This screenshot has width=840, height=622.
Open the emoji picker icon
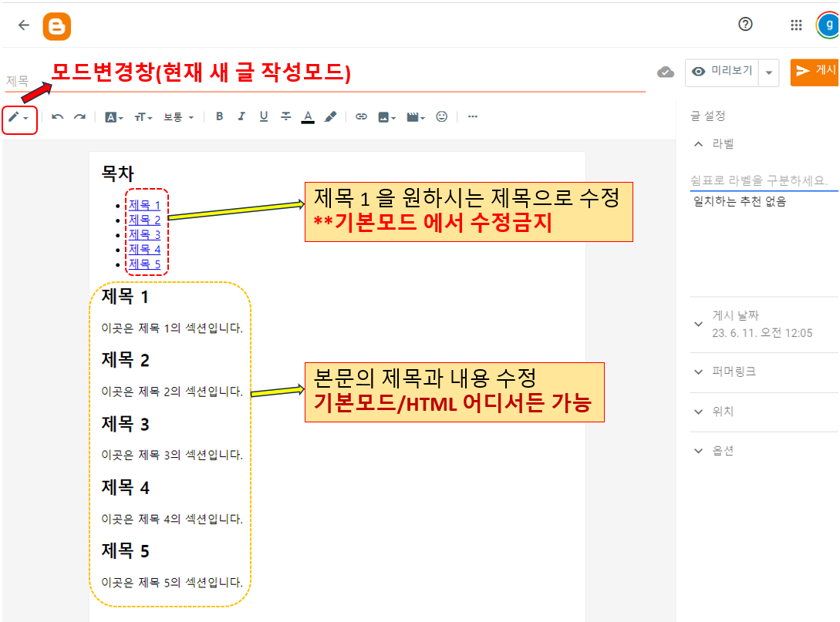click(x=441, y=116)
